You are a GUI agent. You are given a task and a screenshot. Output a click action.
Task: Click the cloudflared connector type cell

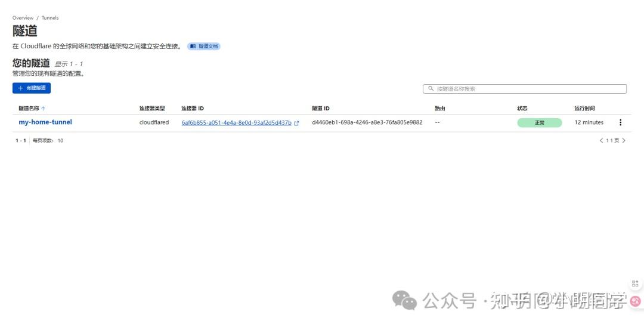click(154, 122)
